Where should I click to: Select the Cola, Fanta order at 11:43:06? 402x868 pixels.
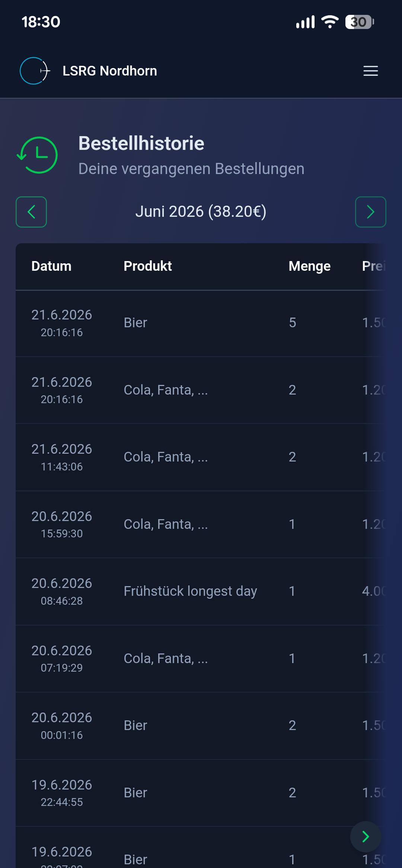point(201,457)
